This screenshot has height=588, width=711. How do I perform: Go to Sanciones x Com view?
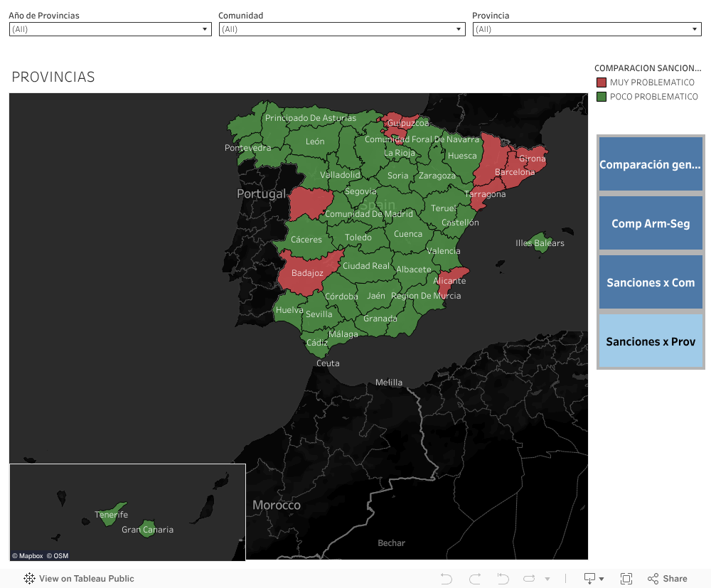[651, 282]
